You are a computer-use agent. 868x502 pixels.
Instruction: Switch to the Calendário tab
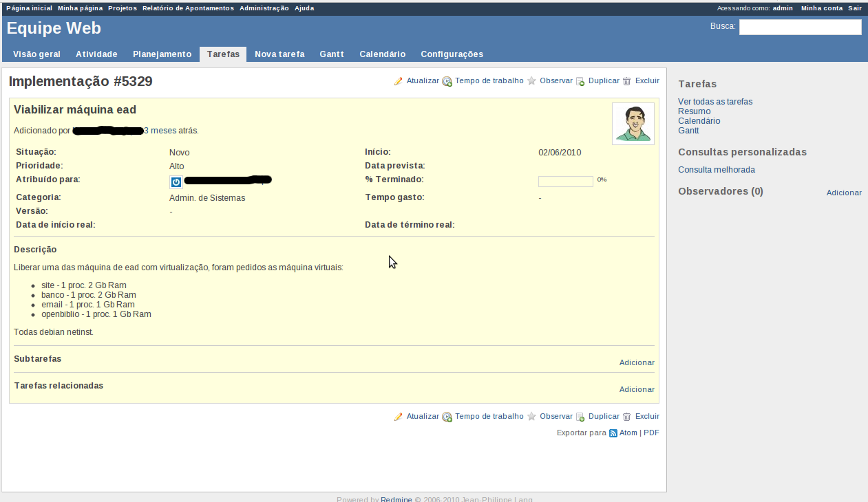click(x=382, y=54)
